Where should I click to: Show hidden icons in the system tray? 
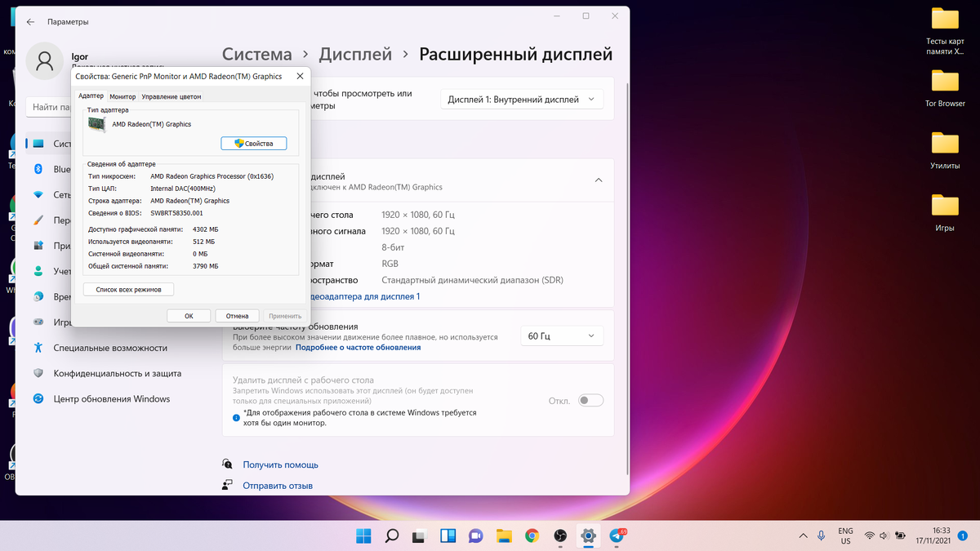[803, 536]
